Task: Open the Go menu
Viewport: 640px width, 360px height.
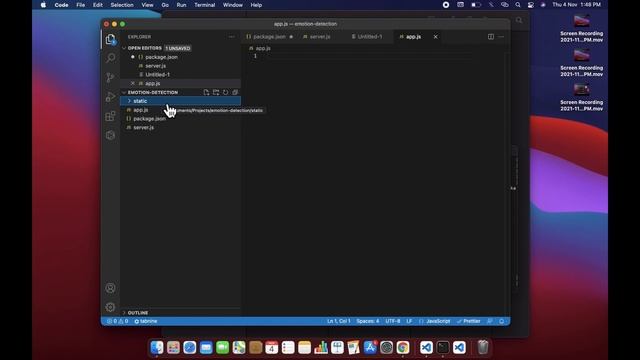Action: tap(165, 5)
